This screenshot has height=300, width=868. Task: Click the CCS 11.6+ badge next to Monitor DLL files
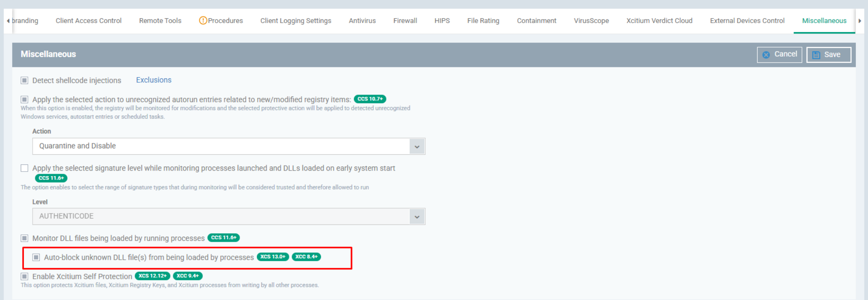click(x=224, y=238)
